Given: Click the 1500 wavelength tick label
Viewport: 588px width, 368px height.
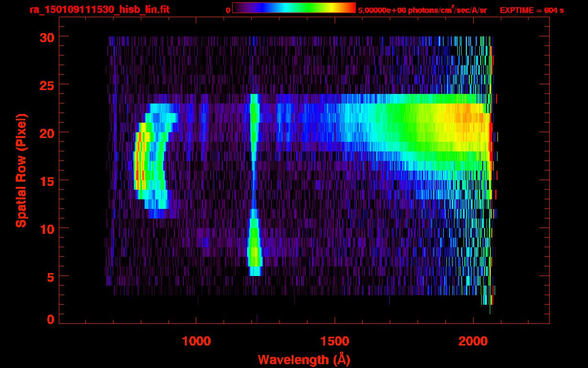Looking at the screenshot, I should tap(334, 341).
